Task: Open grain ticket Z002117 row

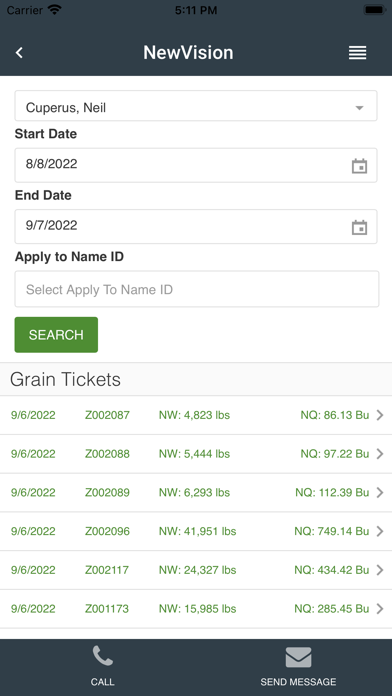Action: (196, 570)
